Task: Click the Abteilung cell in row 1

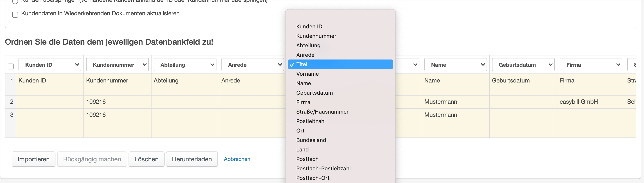Action: (x=185, y=85)
